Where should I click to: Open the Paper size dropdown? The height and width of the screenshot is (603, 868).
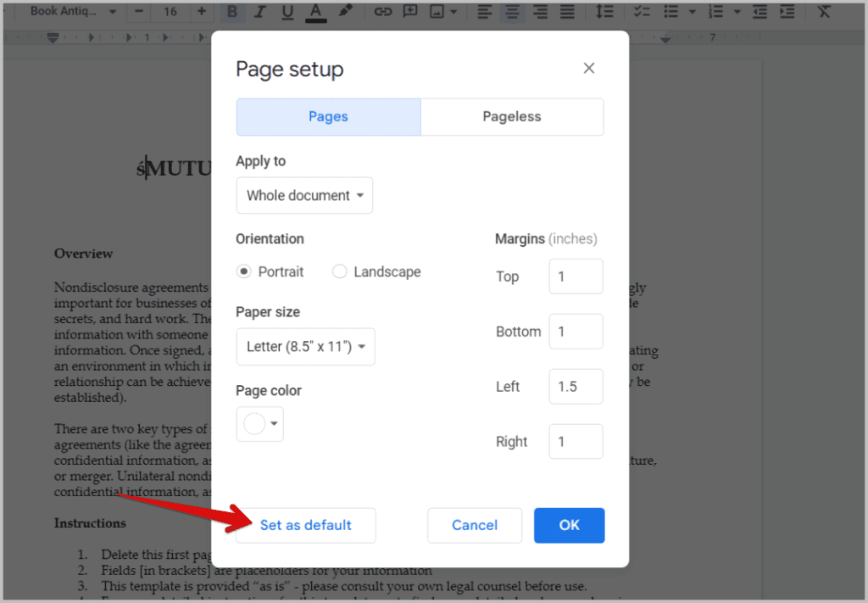pyautogui.click(x=305, y=346)
